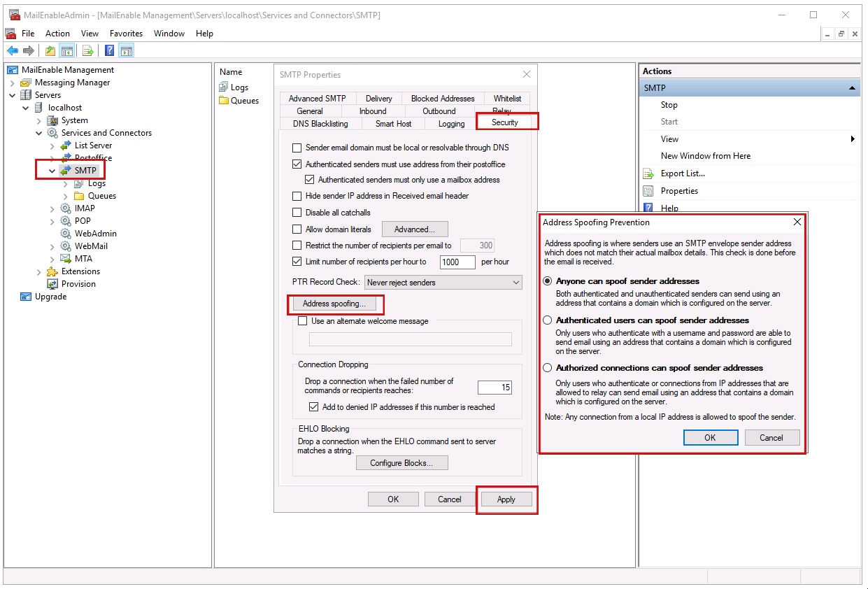Collapse the SMTP tree node

(x=52, y=170)
